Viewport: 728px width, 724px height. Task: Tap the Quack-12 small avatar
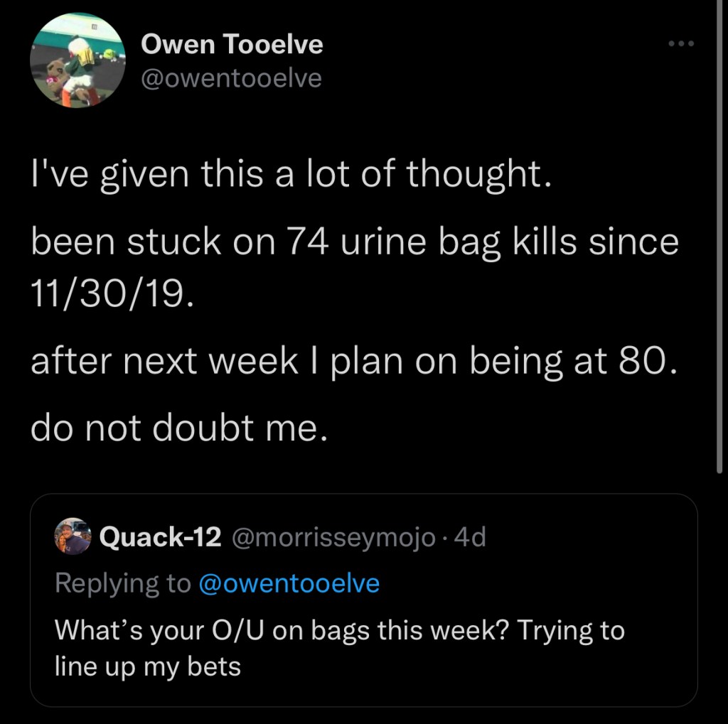[73, 538]
